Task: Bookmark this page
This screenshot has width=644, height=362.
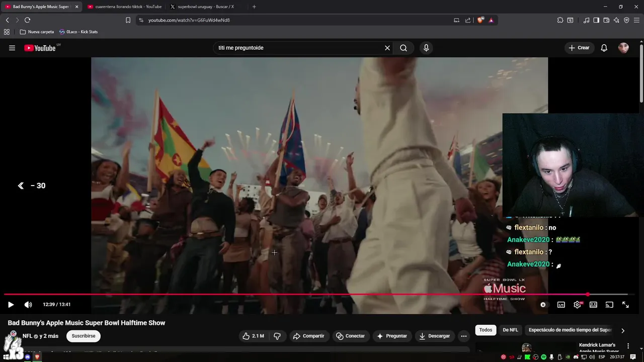Action: click(x=128, y=20)
